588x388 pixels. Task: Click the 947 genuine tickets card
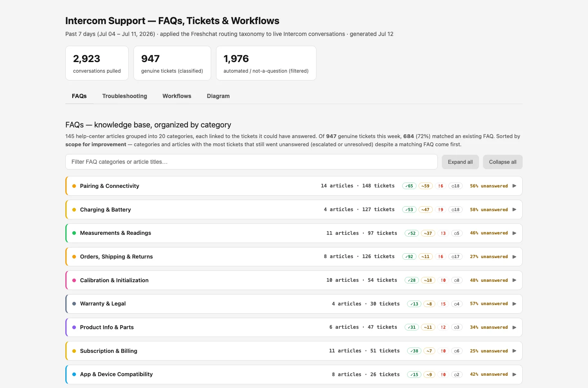point(172,63)
